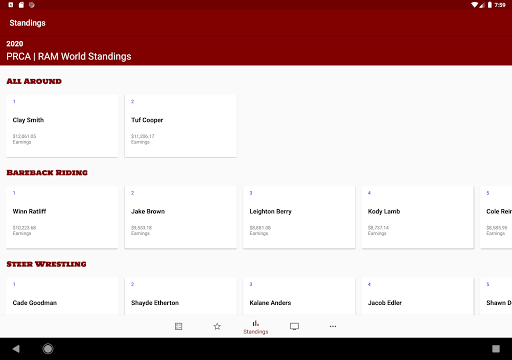Tap the Android back navigation button
The width and height of the screenshot is (512, 360).
(x=16, y=349)
